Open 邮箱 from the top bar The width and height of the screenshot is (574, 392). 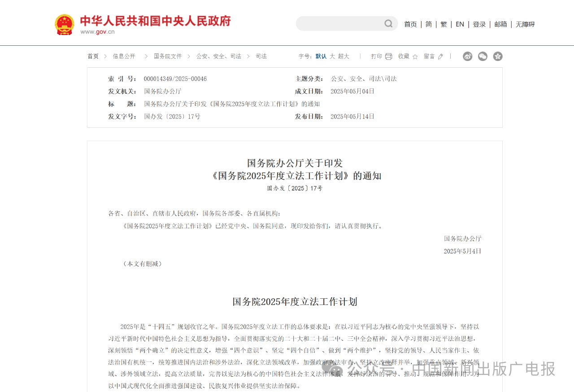(500, 24)
